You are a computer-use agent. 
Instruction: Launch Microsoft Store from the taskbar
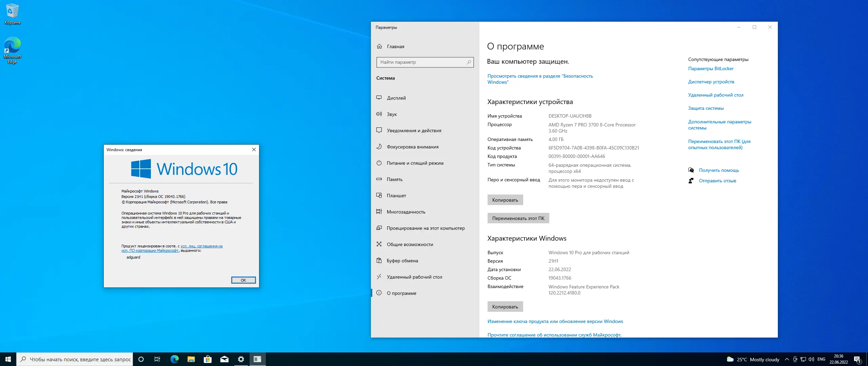[x=208, y=359]
